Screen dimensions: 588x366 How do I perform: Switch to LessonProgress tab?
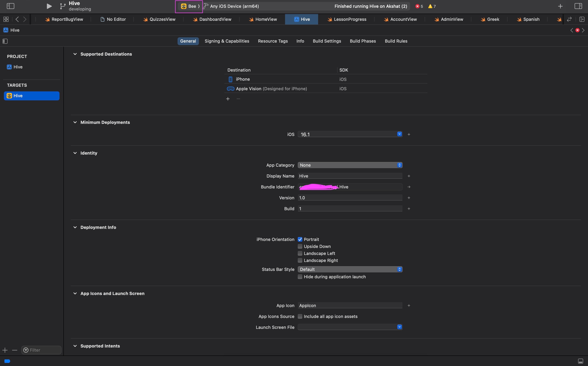tap(347, 19)
